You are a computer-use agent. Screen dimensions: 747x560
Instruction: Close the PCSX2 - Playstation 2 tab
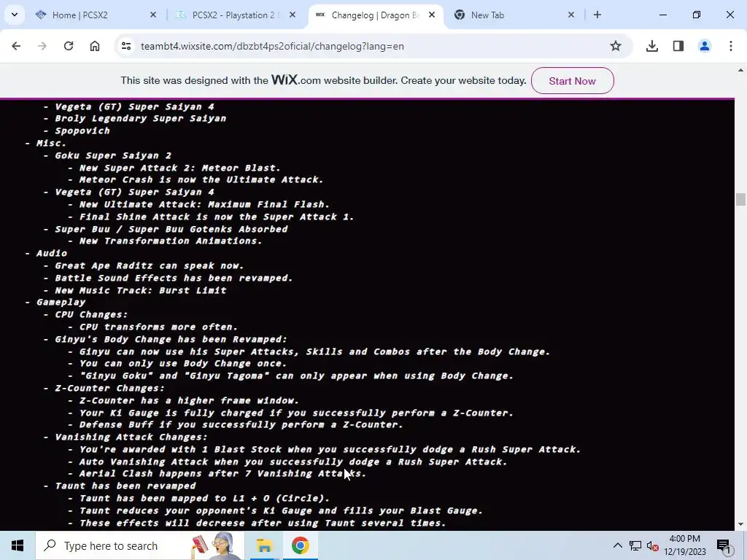[293, 15]
